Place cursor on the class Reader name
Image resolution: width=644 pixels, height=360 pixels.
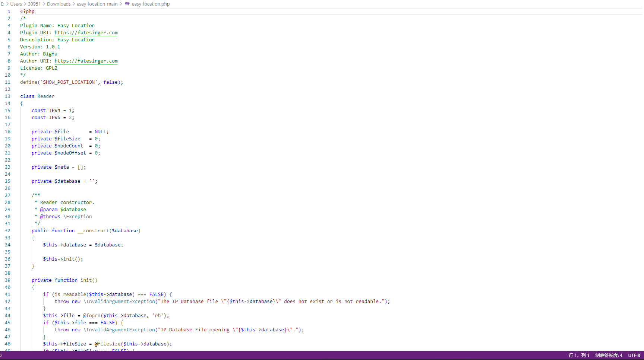point(46,96)
